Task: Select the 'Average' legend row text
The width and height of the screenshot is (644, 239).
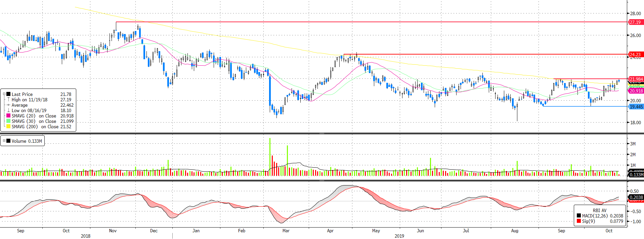Action: (19, 105)
